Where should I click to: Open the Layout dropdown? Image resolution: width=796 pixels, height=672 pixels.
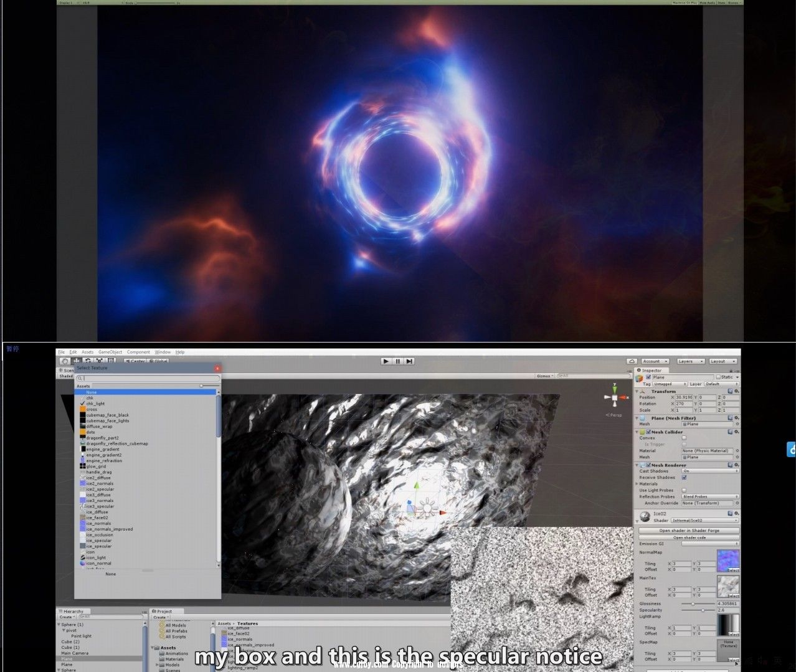pyautogui.click(x=723, y=361)
